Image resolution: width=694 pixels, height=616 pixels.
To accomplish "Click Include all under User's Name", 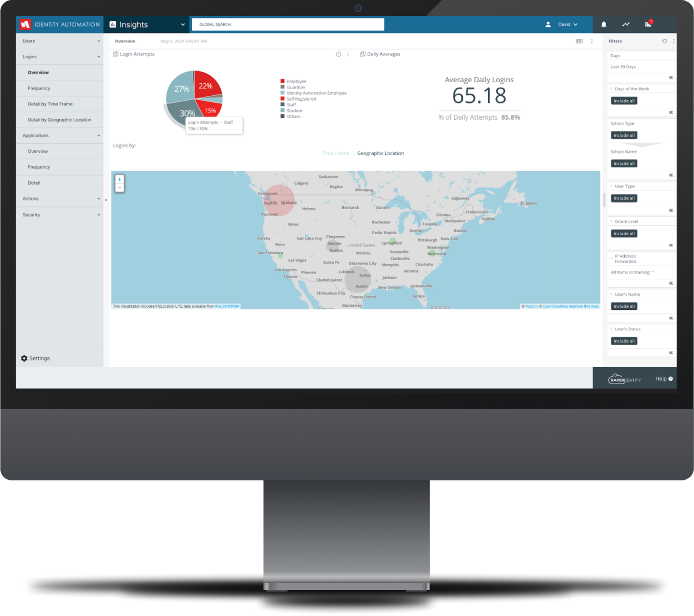I will [x=624, y=306].
